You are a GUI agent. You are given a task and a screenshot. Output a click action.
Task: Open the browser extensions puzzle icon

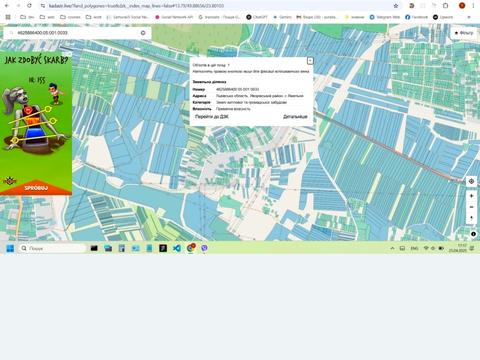(x=446, y=6)
